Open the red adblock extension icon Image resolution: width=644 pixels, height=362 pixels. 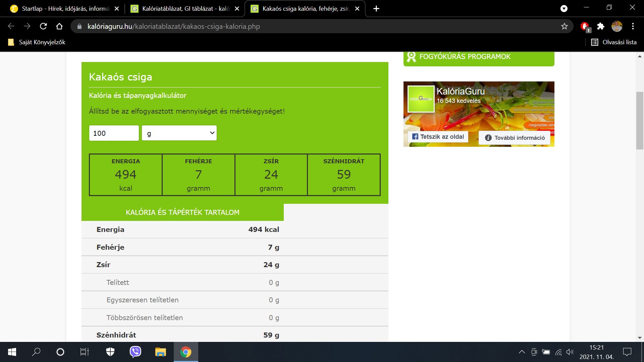pos(585,26)
